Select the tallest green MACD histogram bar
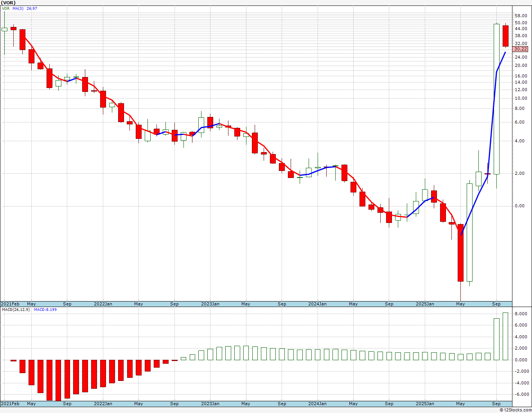The height and width of the screenshot is (413, 532). point(505,336)
